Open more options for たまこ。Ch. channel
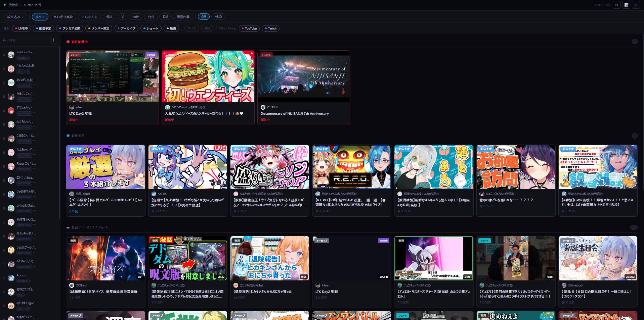644x320 pixels. (34, 99)
